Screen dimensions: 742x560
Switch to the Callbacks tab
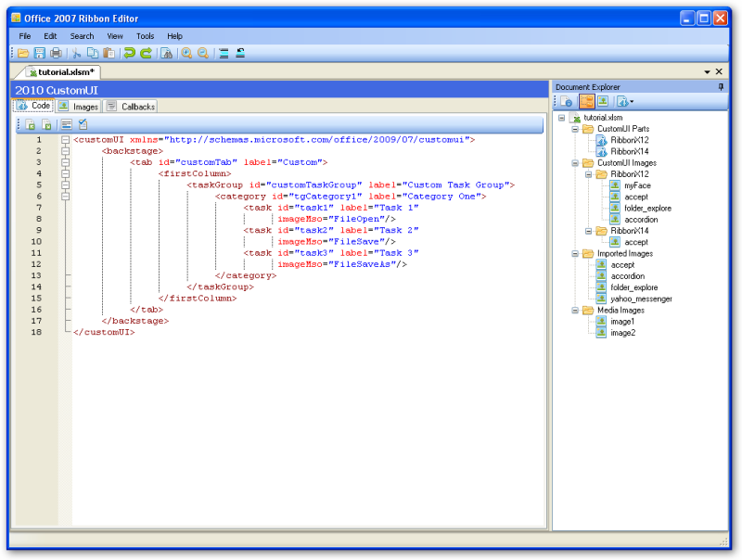(135, 106)
